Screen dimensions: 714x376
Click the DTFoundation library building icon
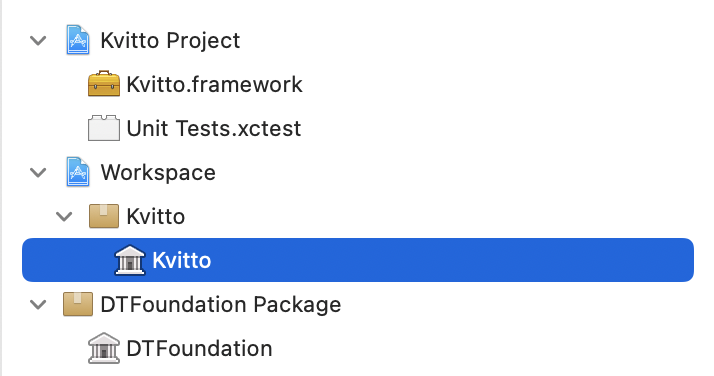[104, 348]
